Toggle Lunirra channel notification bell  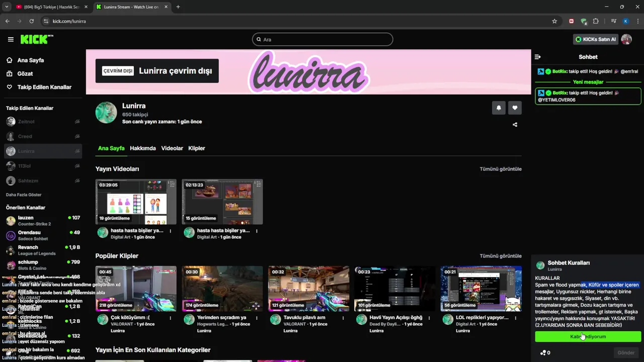499,108
